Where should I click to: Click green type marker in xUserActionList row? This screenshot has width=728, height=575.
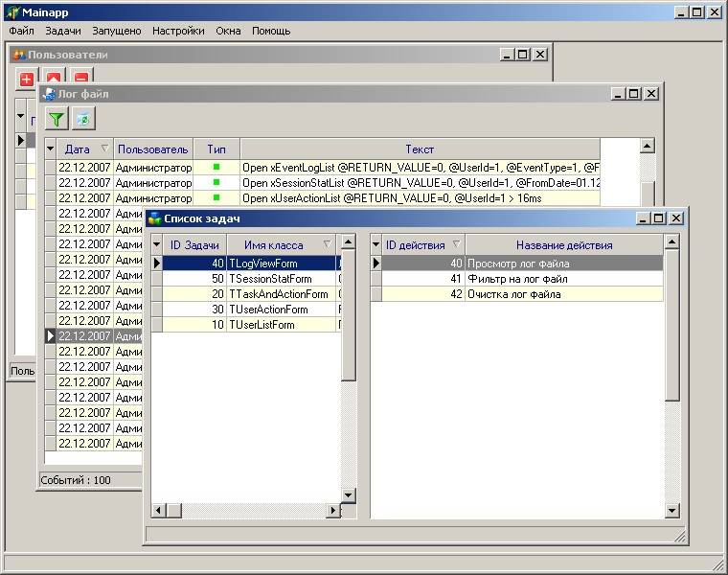(x=216, y=197)
